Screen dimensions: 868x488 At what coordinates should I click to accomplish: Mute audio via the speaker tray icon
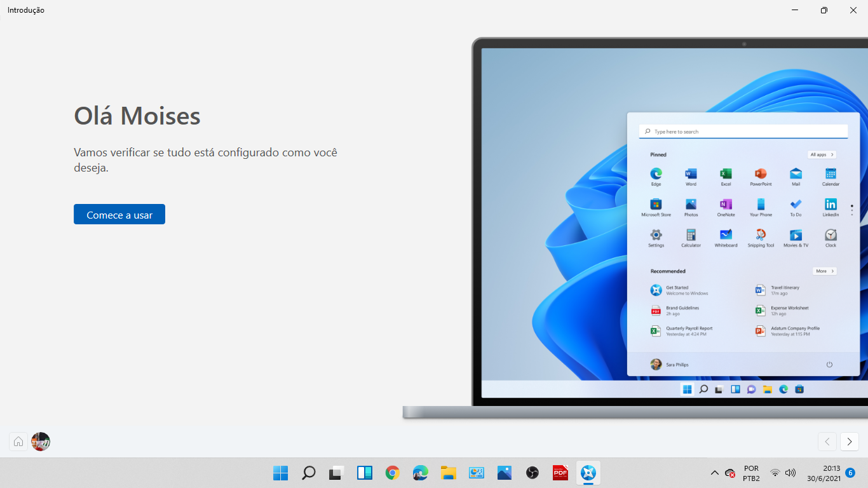tap(790, 473)
